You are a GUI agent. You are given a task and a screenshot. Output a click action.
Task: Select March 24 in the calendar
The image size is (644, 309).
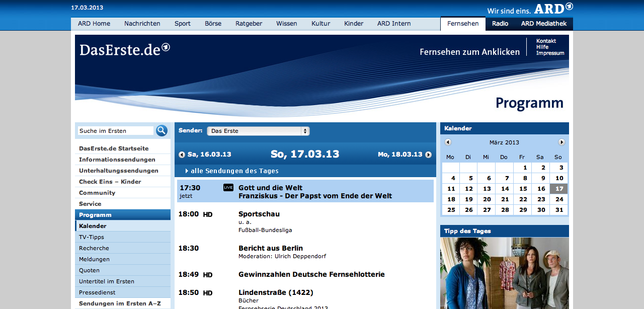[559, 199]
